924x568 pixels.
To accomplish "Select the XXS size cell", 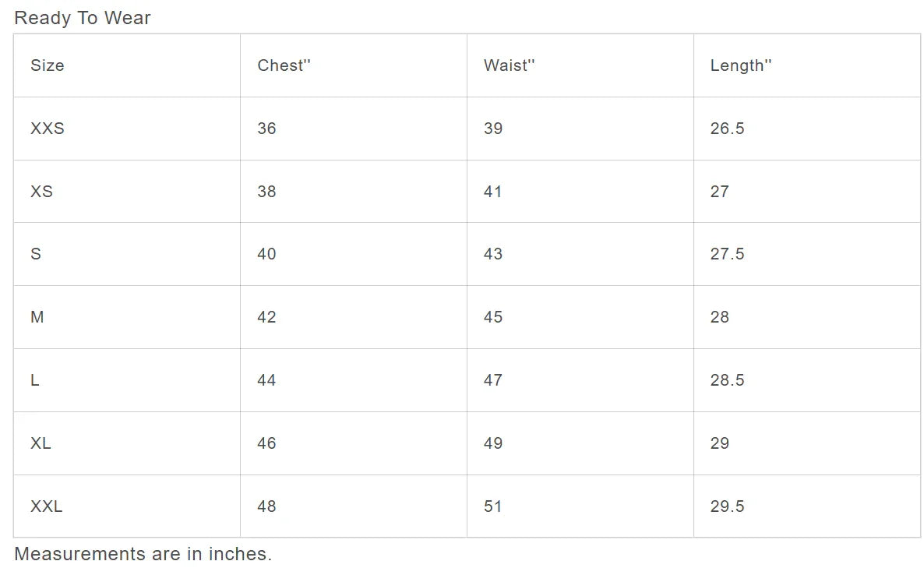I will [48, 129].
